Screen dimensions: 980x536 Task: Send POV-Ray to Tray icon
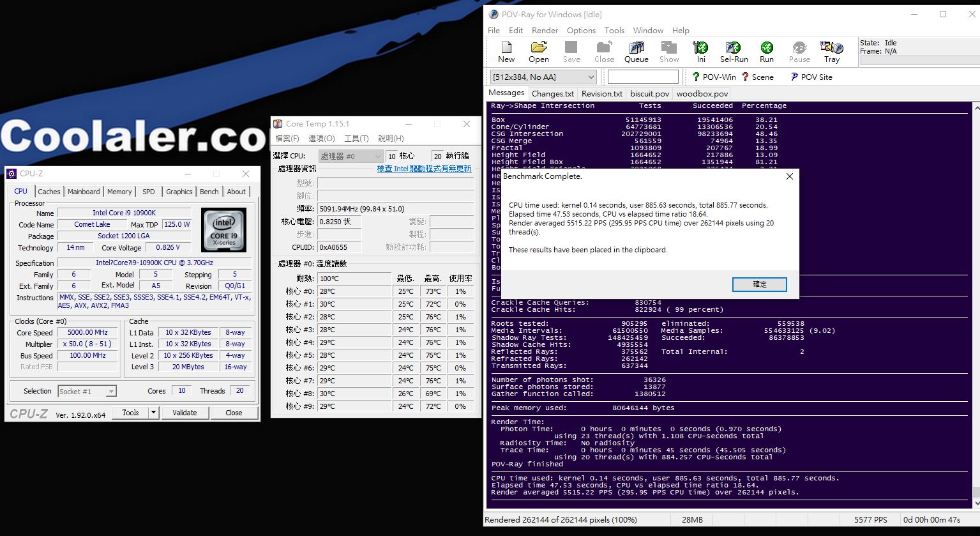832,52
